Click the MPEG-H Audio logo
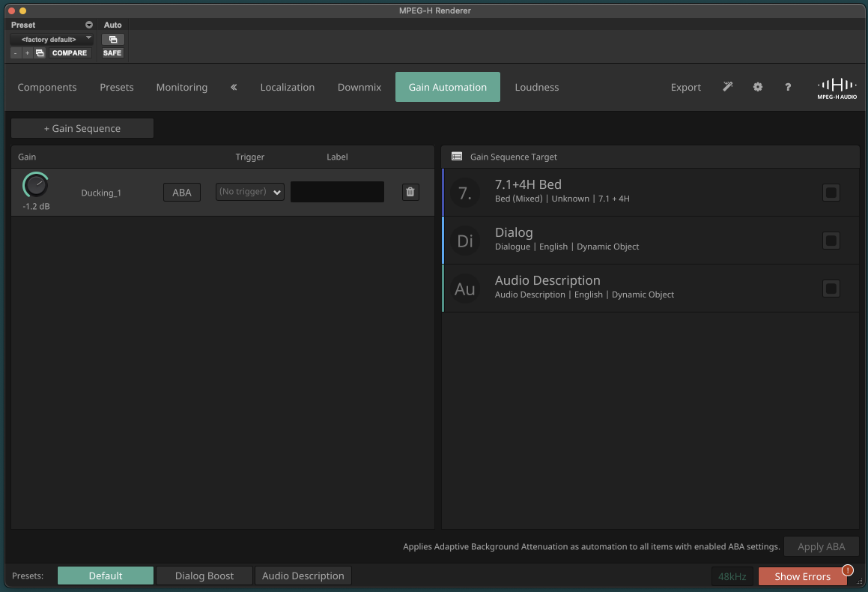868x592 pixels. 837,88
